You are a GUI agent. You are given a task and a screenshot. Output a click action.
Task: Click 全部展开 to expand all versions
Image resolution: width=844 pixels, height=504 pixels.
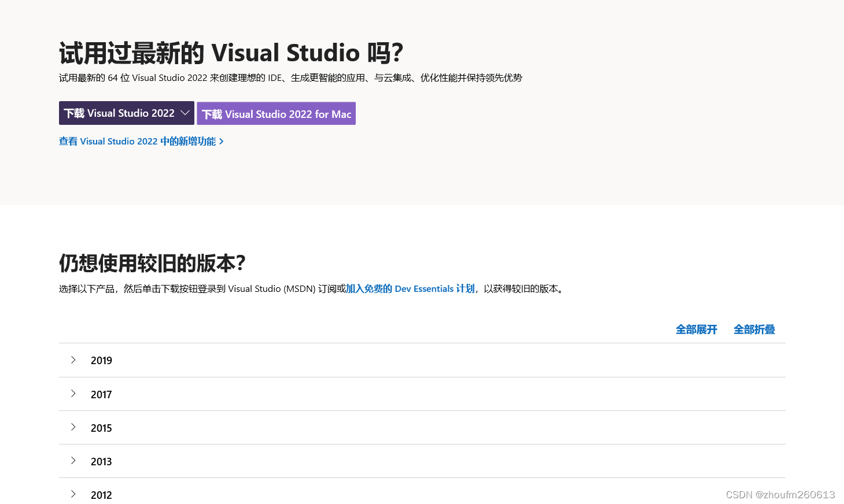696,330
